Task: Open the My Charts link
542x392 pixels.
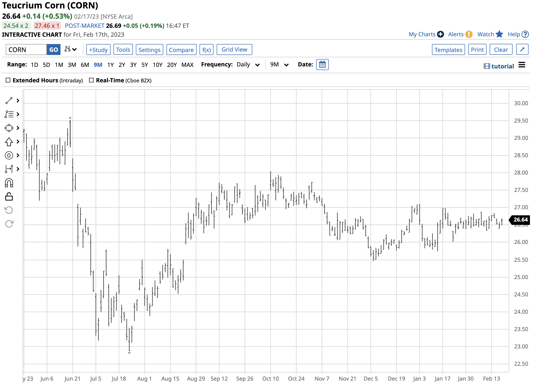Action: click(422, 34)
